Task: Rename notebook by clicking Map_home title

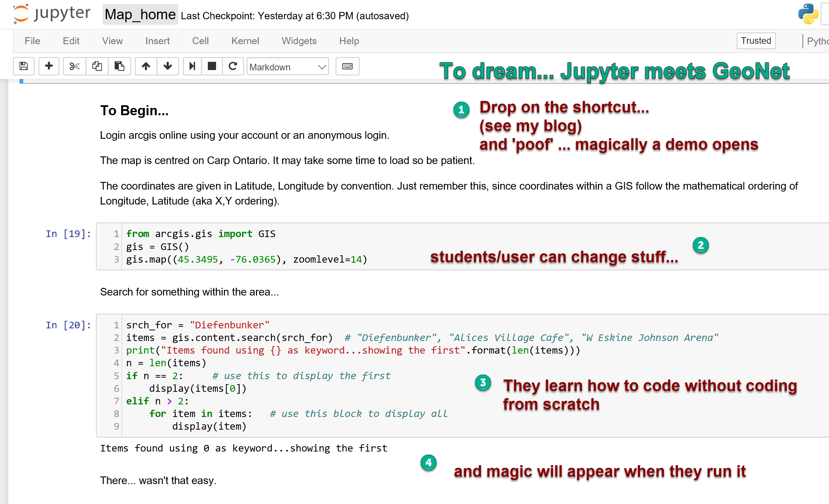Action: point(140,15)
